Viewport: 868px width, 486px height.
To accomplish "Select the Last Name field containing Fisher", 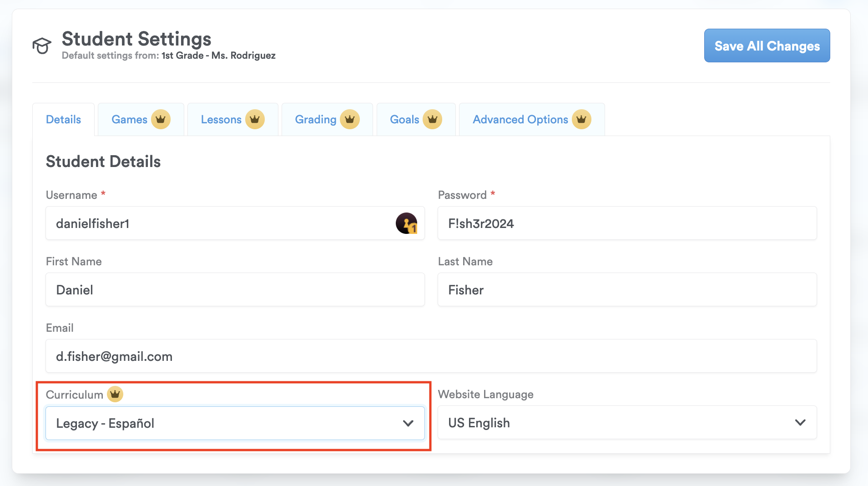I will [627, 290].
